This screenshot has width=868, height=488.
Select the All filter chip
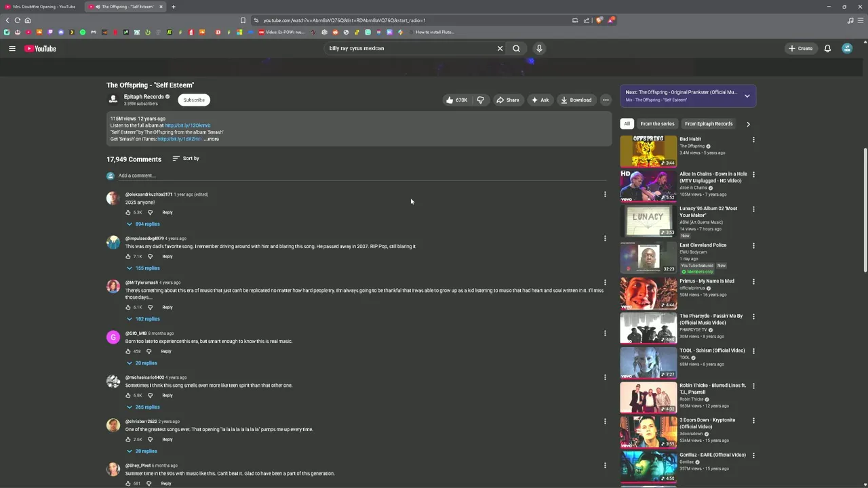(627, 124)
